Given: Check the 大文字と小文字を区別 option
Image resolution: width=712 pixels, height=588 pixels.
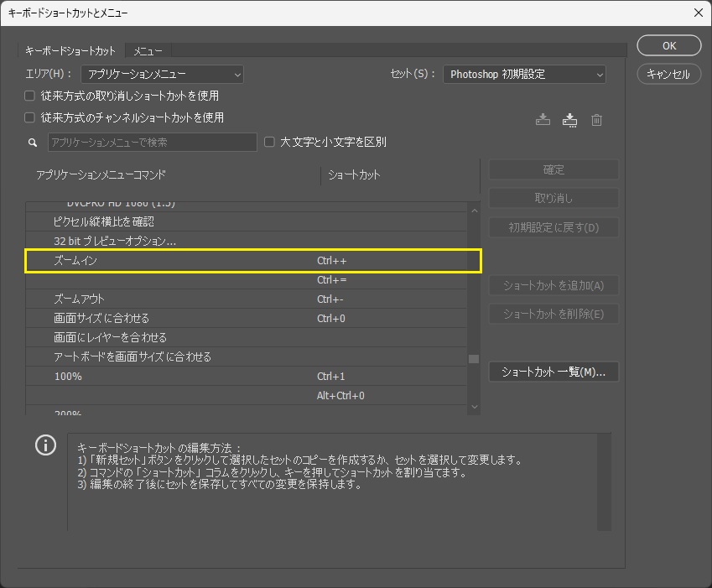Looking at the screenshot, I should [269, 142].
